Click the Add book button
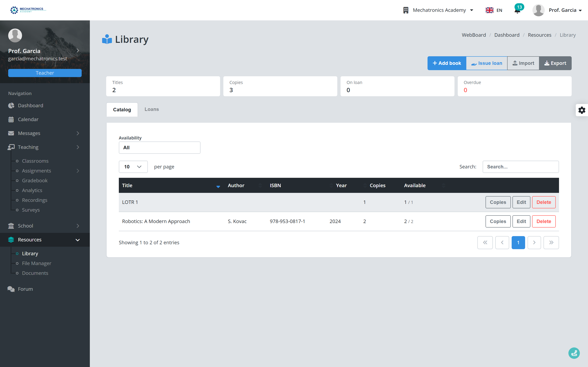The width and height of the screenshot is (588, 367). point(447,63)
